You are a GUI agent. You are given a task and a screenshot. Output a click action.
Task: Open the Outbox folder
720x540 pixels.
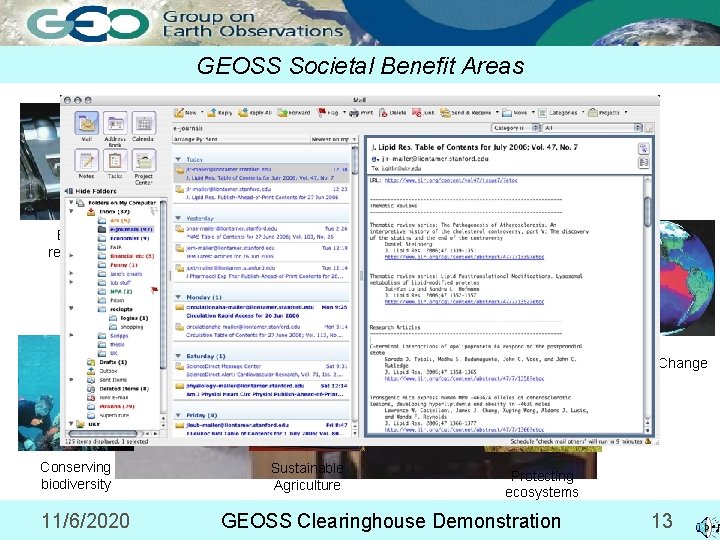click(x=103, y=371)
